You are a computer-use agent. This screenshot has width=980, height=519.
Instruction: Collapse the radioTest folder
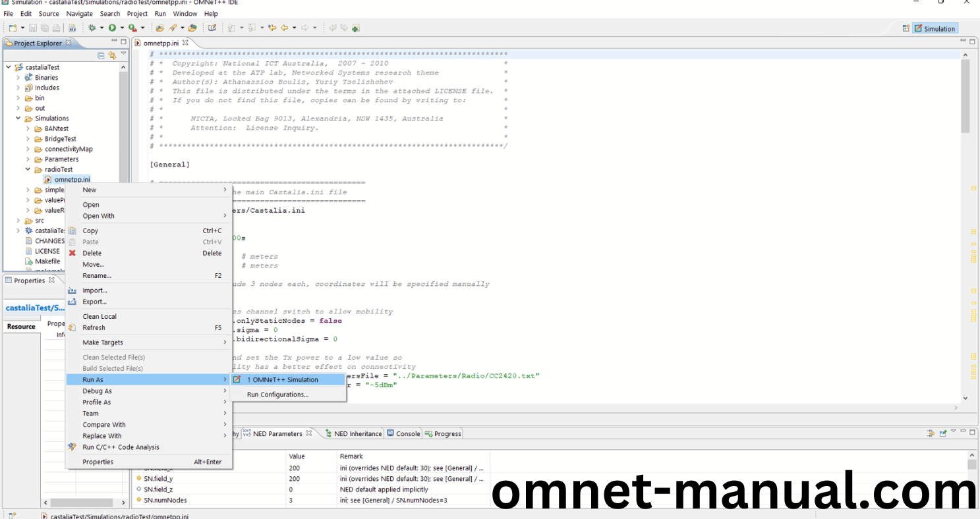(x=28, y=169)
